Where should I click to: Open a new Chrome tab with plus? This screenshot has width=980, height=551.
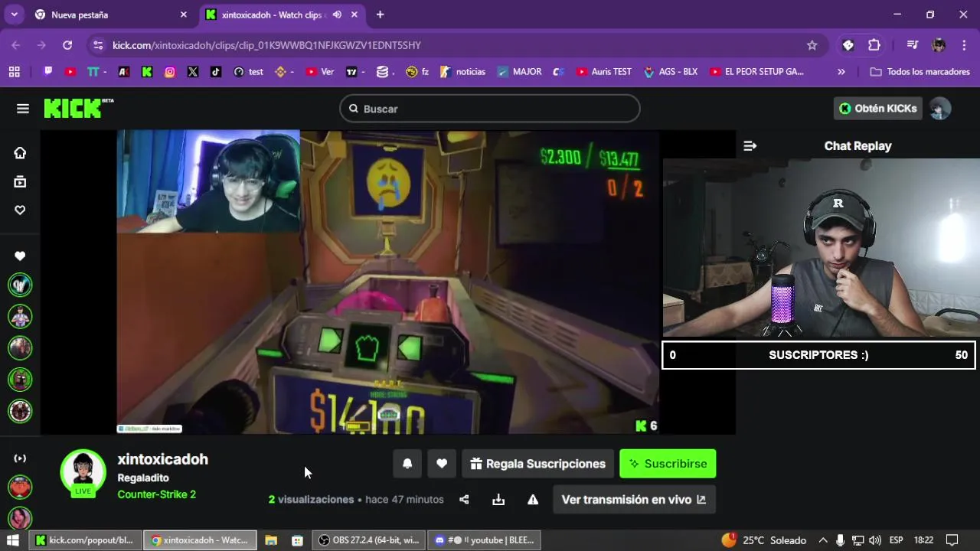pos(381,15)
